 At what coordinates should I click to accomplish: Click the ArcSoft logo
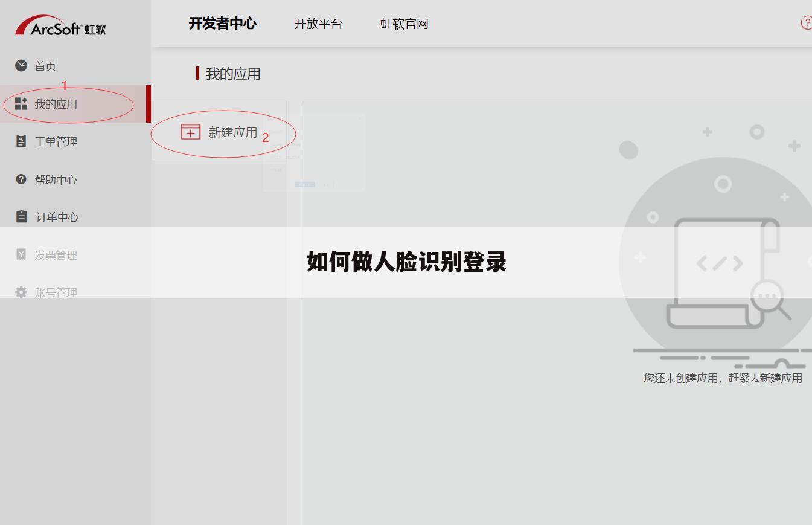click(x=60, y=26)
